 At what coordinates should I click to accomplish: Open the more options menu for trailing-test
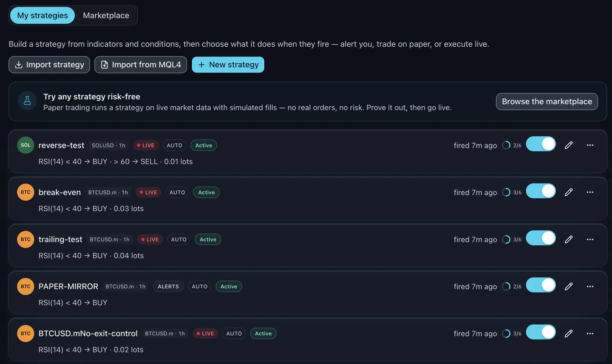(590, 239)
